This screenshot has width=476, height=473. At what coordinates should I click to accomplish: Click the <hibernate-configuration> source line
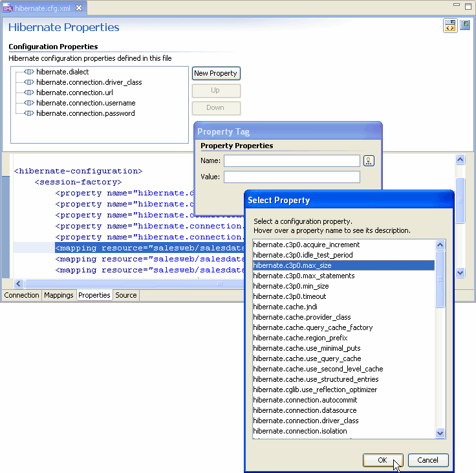(x=78, y=171)
